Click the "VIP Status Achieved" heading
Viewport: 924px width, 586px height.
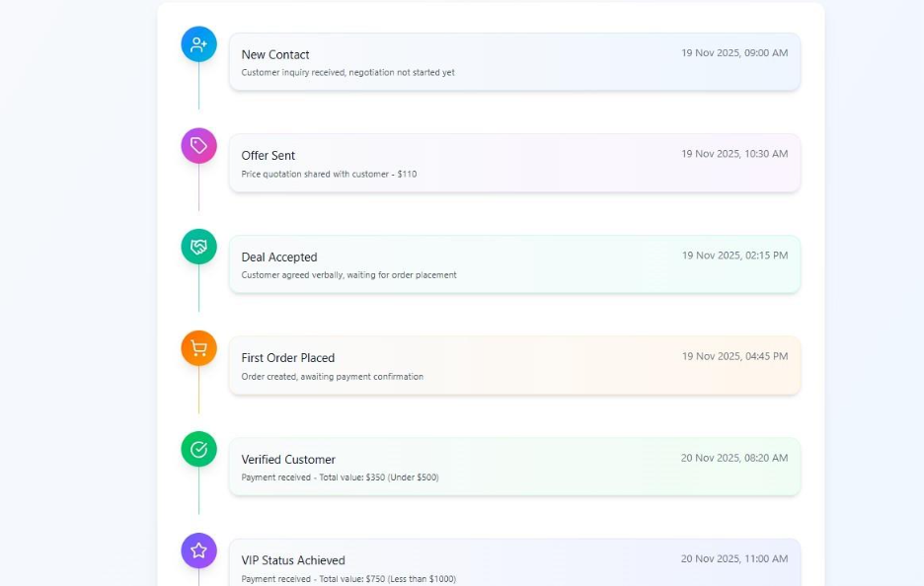[293, 560]
